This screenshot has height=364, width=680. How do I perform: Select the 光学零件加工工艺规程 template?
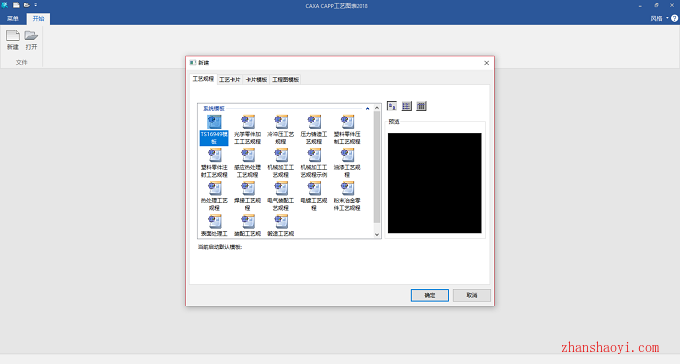click(248, 130)
